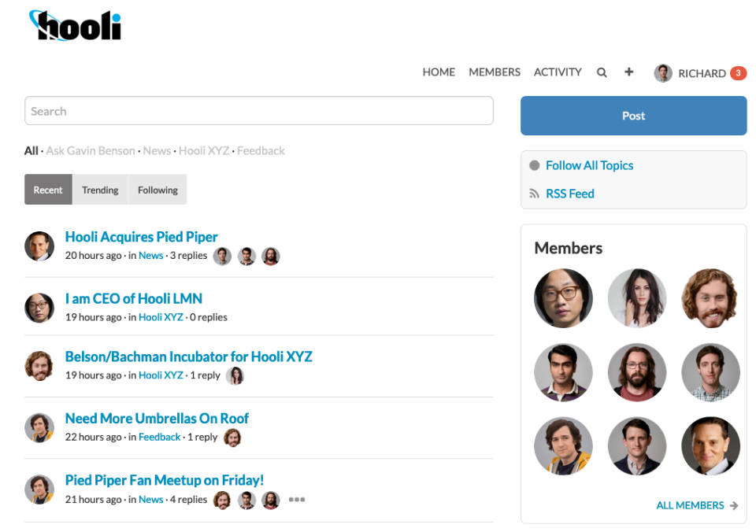Open the Need More Umbrellas On Roof topic
The height and width of the screenshot is (532, 756).
tap(157, 418)
